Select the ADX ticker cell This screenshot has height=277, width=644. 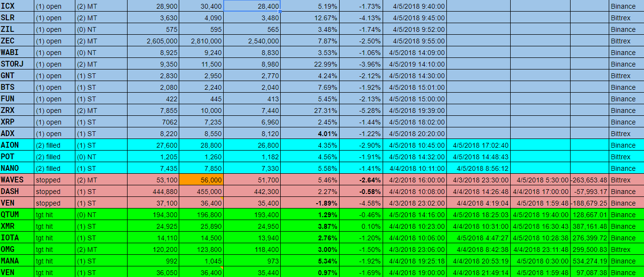(17, 134)
